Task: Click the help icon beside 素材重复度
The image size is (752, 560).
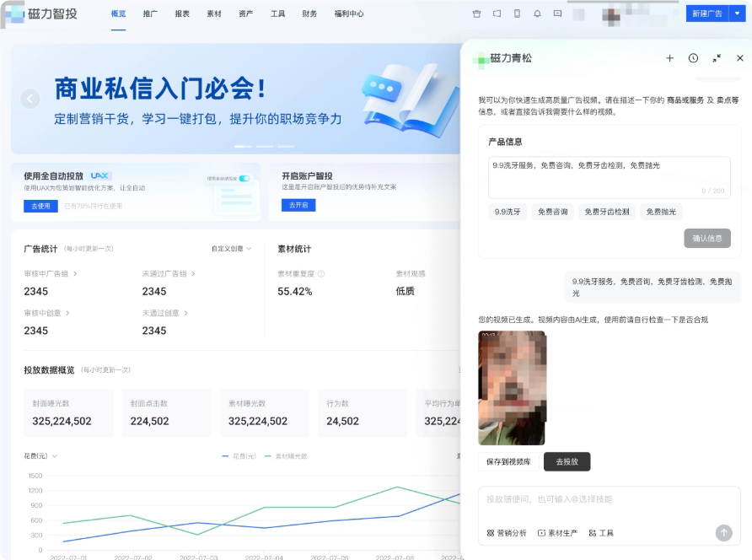Action: [x=321, y=273]
